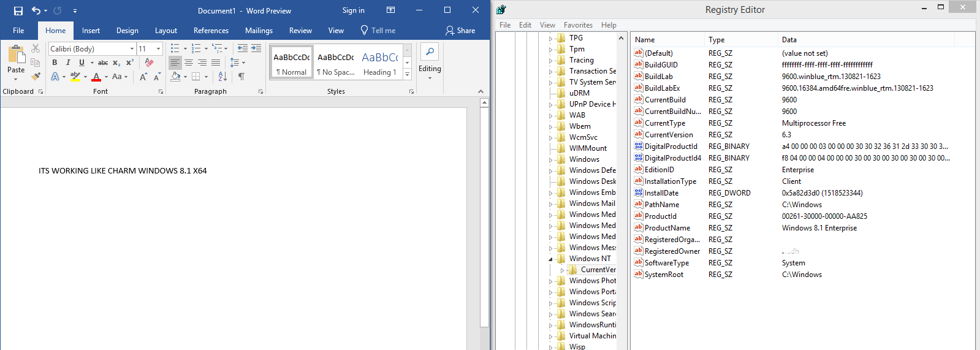Apply the Heading 1 style
The height and width of the screenshot is (350, 980).
380,62
